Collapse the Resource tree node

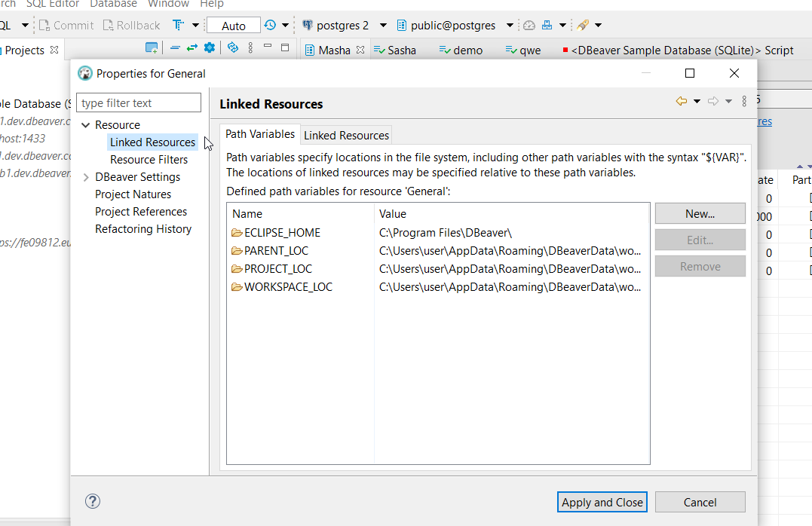(85, 124)
